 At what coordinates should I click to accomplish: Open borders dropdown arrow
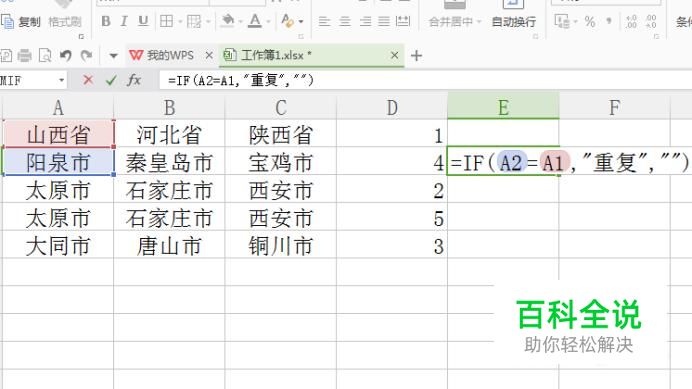pos(180,21)
